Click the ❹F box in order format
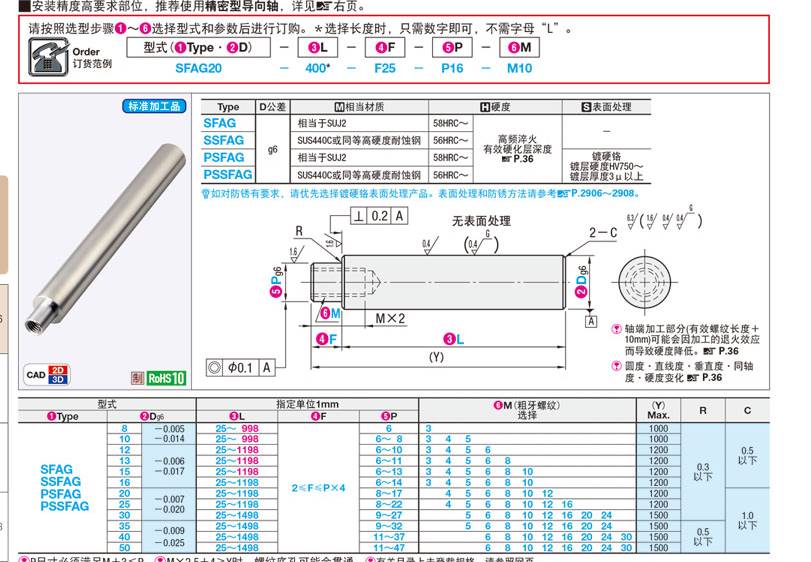 pyautogui.click(x=385, y=47)
